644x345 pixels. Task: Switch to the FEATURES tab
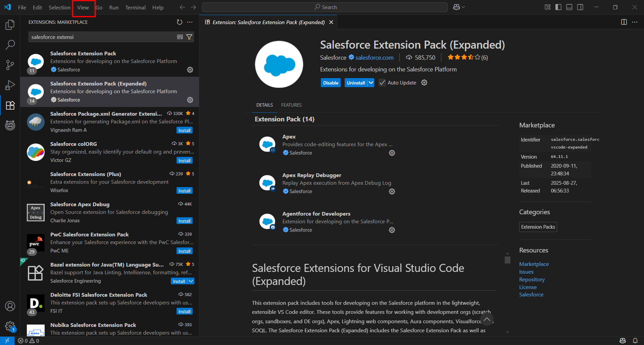291,105
